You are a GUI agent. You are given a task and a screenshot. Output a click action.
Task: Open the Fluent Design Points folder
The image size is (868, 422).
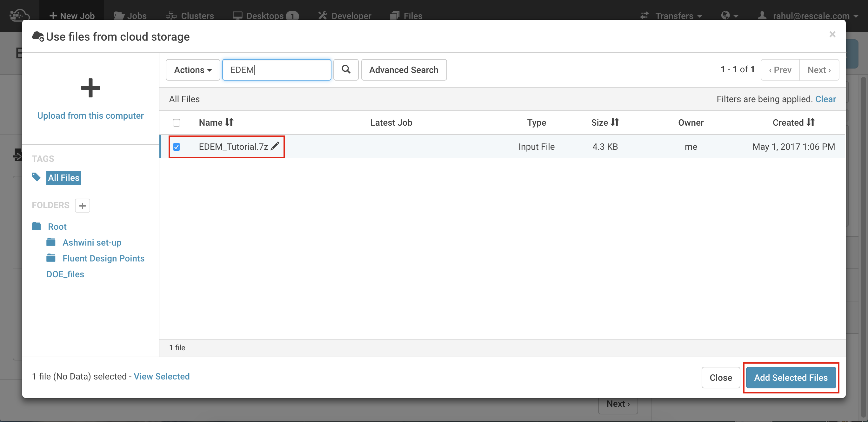pyautogui.click(x=103, y=258)
